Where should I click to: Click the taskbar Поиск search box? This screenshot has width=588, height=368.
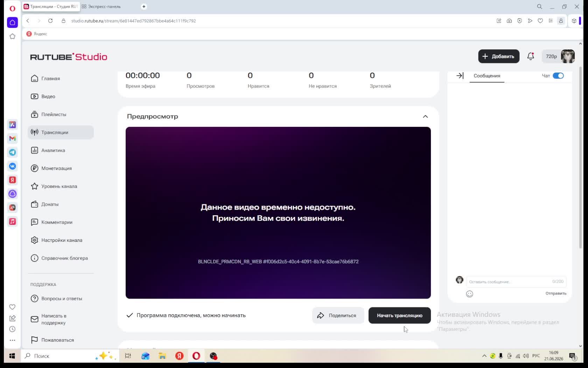click(70, 356)
